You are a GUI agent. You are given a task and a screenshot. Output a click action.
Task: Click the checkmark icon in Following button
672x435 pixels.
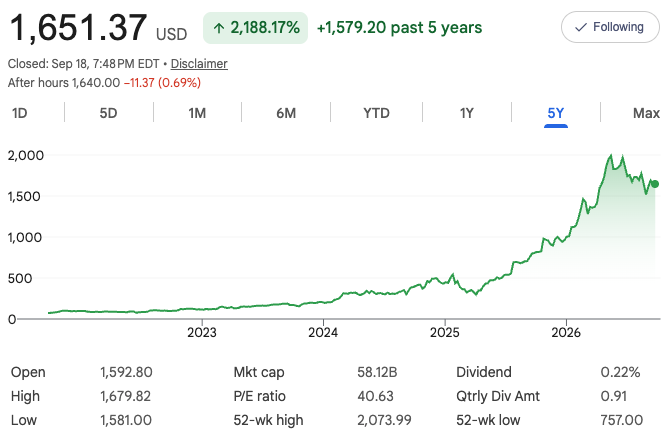580,27
